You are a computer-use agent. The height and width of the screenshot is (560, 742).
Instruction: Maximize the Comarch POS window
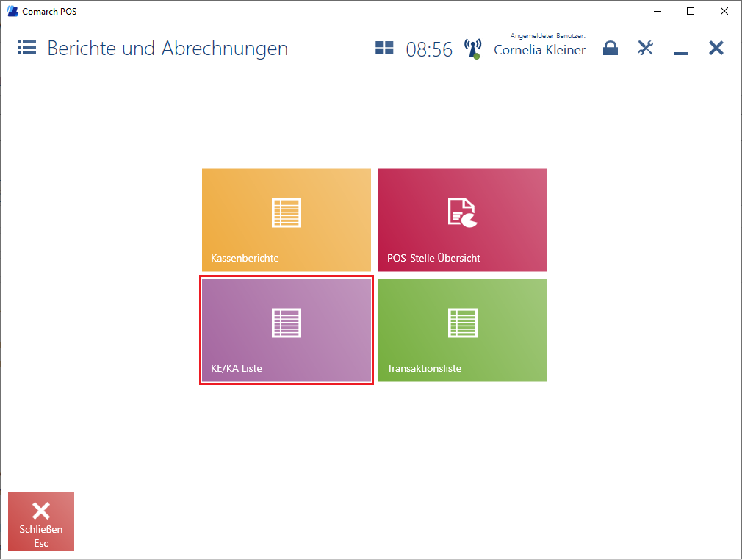[691, 11]
